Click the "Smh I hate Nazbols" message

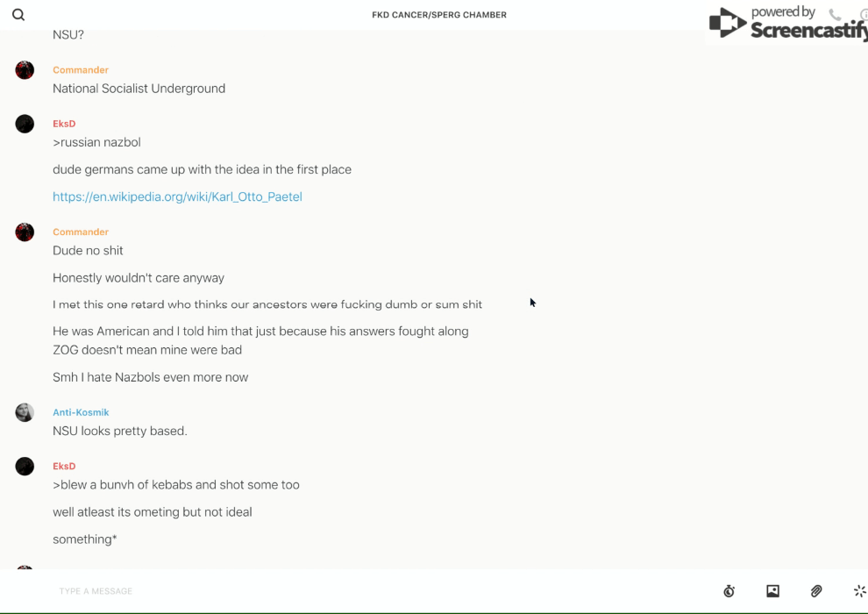(x=150, y=377)
